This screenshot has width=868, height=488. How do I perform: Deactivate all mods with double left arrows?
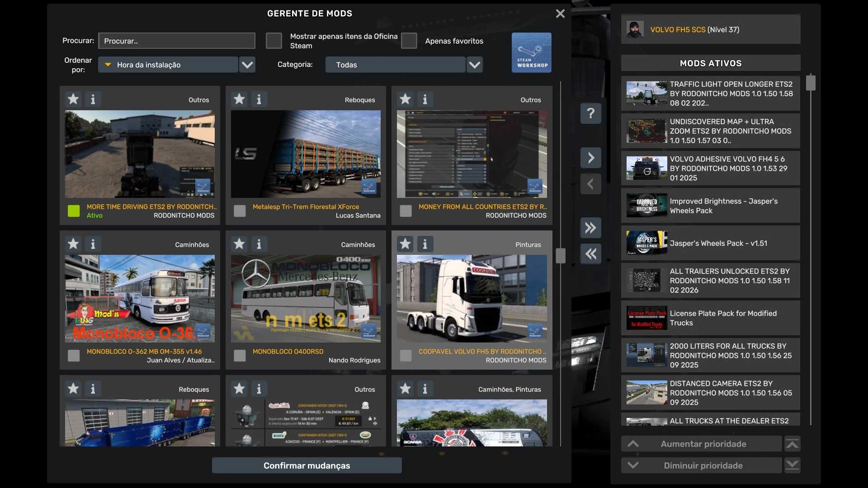[x=590, y=254]
